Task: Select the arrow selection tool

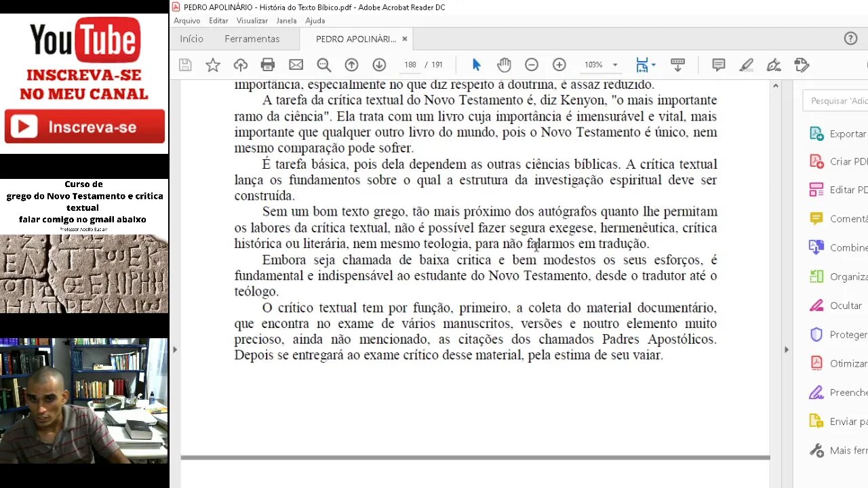Action: [476, 65]
